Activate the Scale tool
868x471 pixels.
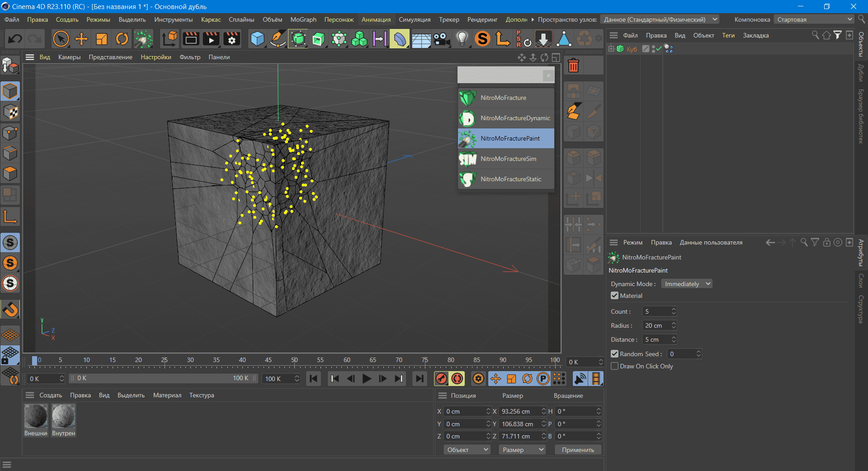[102, 39]
